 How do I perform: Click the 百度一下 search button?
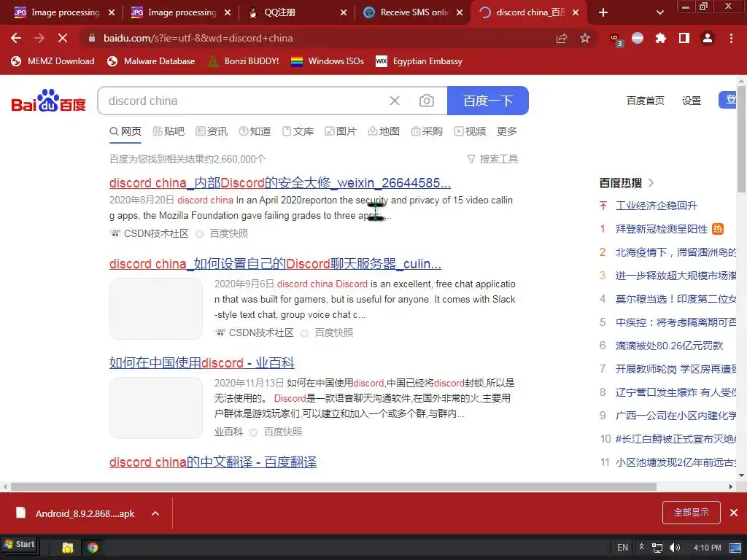[x=488, y=101]
